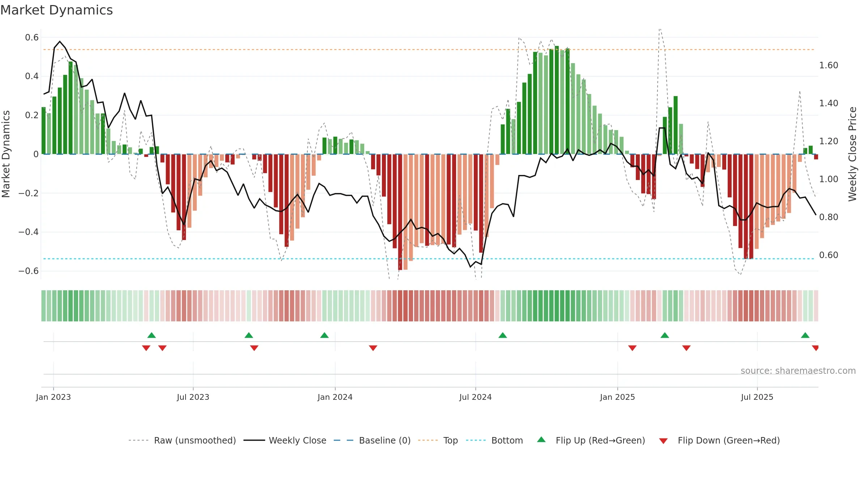Click the '1.00' price axis label

pyautogui.click(x=829, y=179)
